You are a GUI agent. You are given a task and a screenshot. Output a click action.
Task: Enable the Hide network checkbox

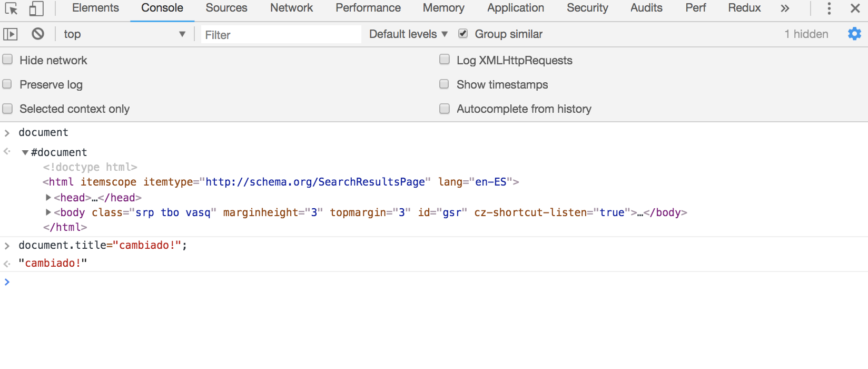8,60
